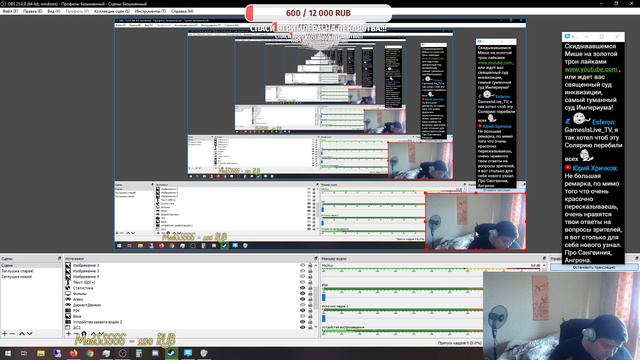Click the image icon of Изображение 2 source
Screen dimensions: 640x360
[x=68, y=265]
